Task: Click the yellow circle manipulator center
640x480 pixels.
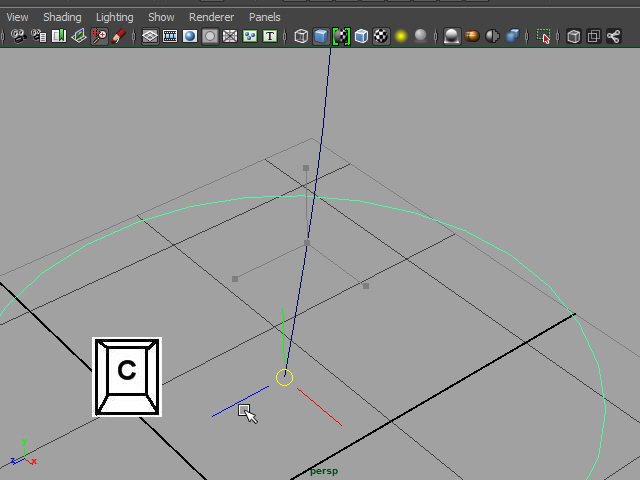Action: [284, 378]
